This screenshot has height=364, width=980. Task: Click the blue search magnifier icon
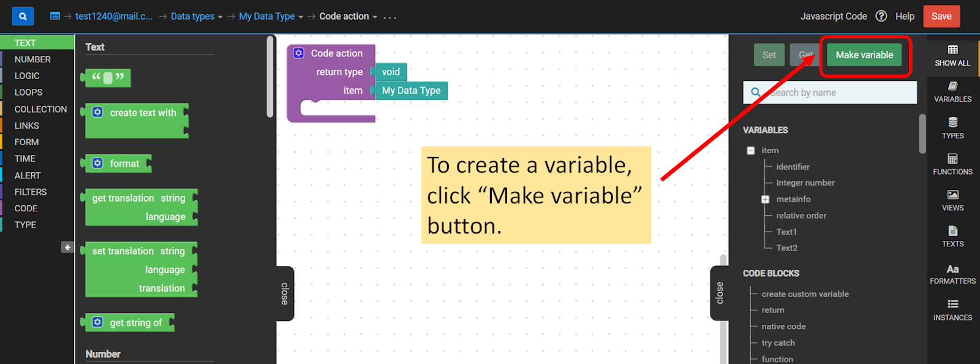coord(23,17)
